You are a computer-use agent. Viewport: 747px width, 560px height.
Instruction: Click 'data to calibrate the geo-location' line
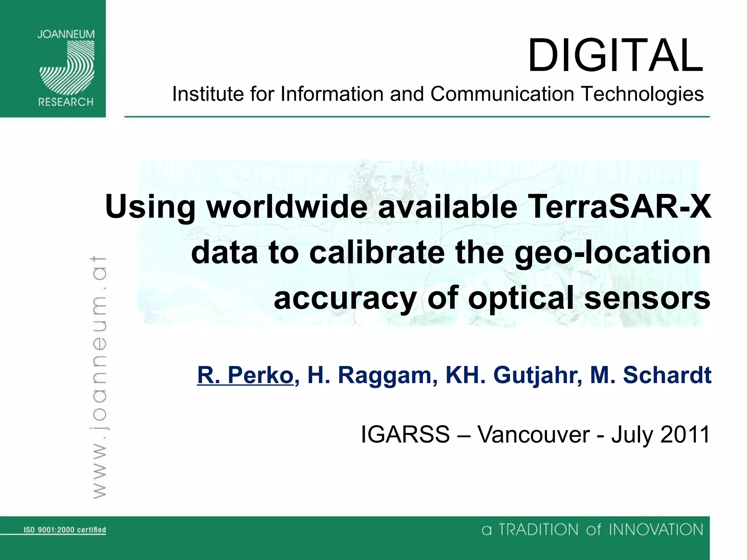(451, 252)
